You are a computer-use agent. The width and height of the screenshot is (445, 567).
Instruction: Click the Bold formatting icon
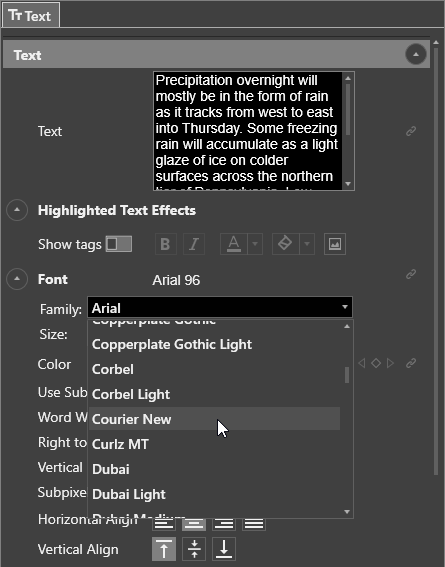(x=166, y=244)
